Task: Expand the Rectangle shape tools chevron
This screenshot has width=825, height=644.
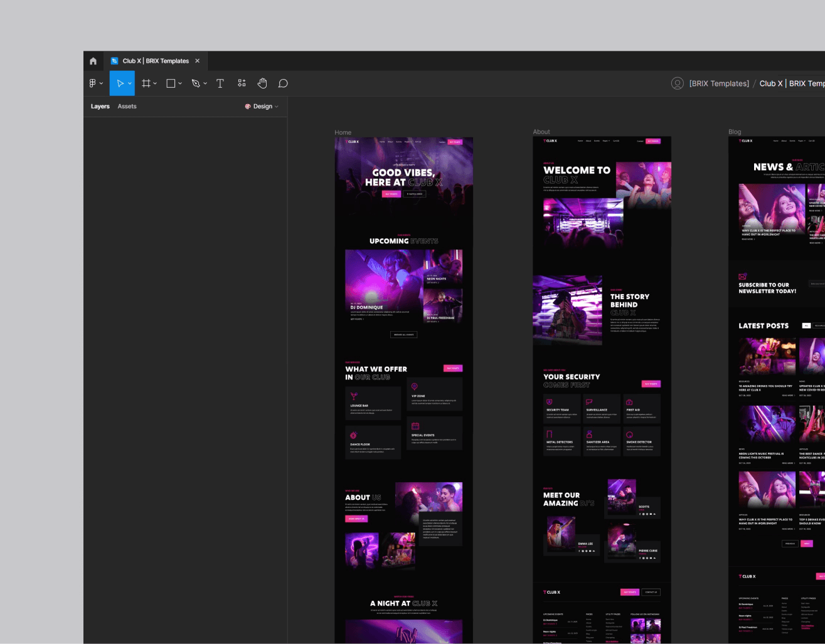Action: [x=180, y=83]
